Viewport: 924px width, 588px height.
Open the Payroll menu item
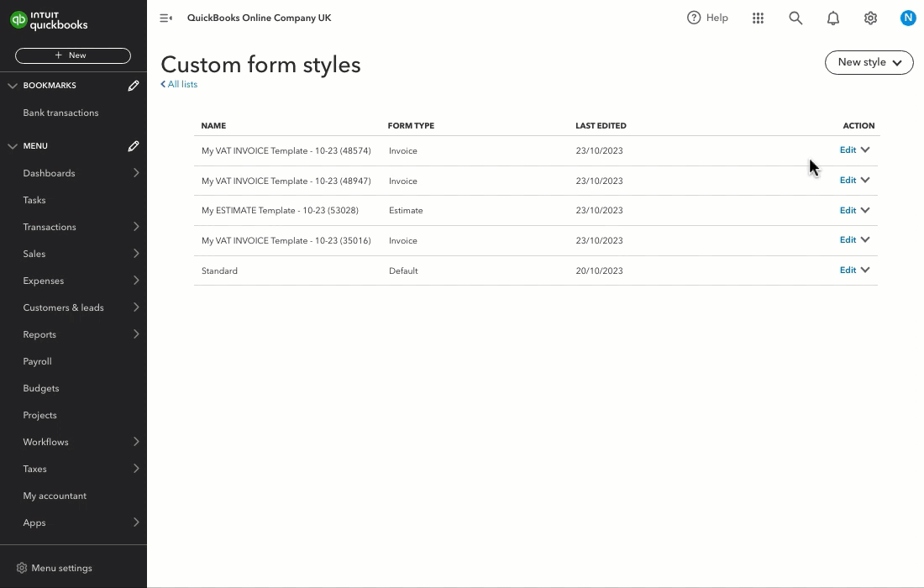(x=37, y=361)
